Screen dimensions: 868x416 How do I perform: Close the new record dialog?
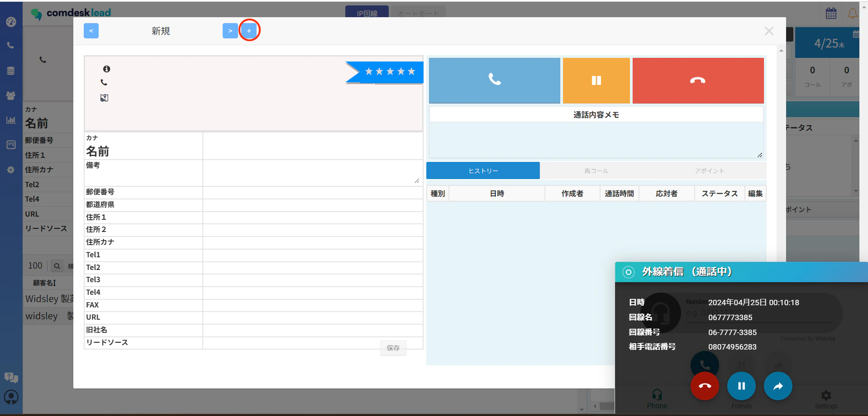coord(769,31)
